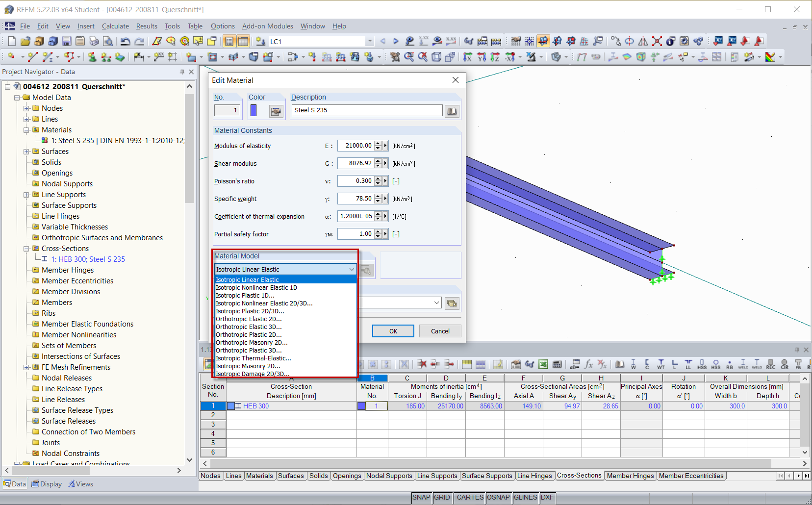Open the Calculate menu
Image resolution: width=812 pixels, height=505 pixels.
115,26
